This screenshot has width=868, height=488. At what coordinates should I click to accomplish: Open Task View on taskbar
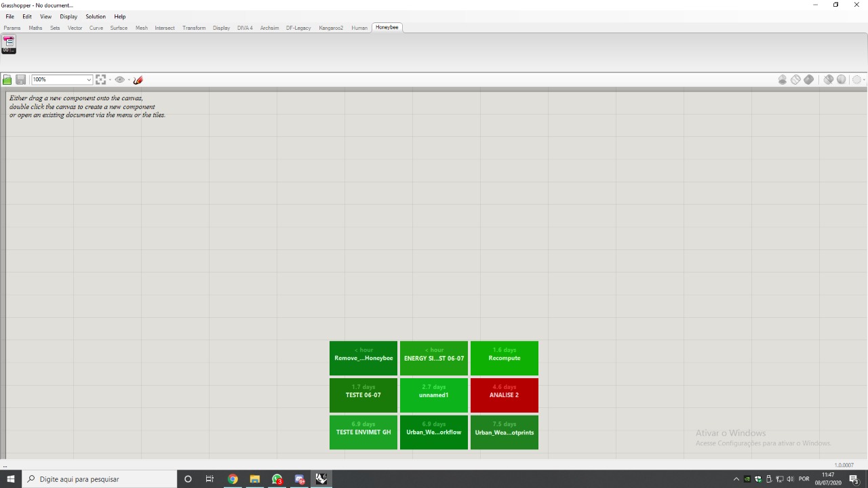tap(210, 479)
